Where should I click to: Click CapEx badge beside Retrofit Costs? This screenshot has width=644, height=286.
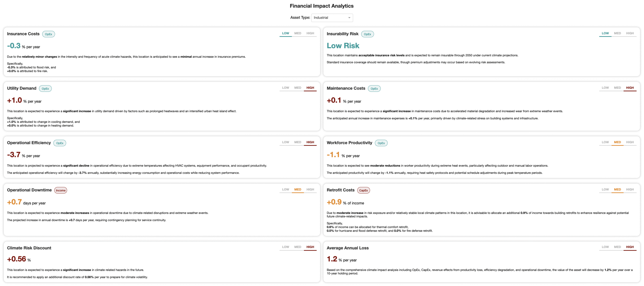[x=363, y=190]
